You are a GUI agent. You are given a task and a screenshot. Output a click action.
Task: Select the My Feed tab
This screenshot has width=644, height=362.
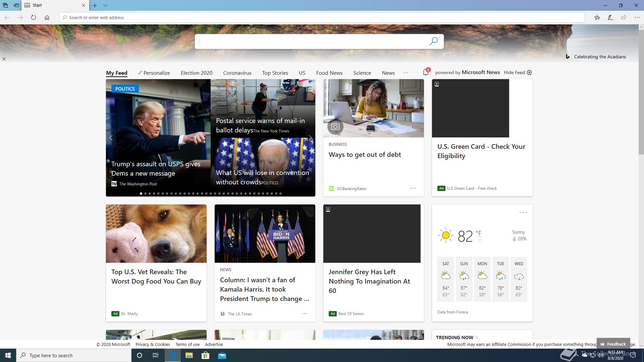pyautogui.click(x=117, y=73)
